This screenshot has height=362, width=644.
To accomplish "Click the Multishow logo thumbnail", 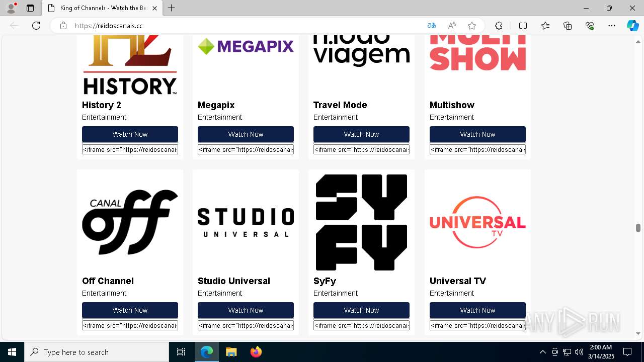I will (x=477, y=65).
